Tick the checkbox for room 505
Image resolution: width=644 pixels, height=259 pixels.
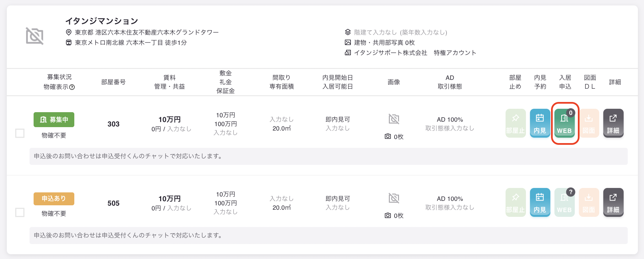pyautogui.click(x=20, y=212)
